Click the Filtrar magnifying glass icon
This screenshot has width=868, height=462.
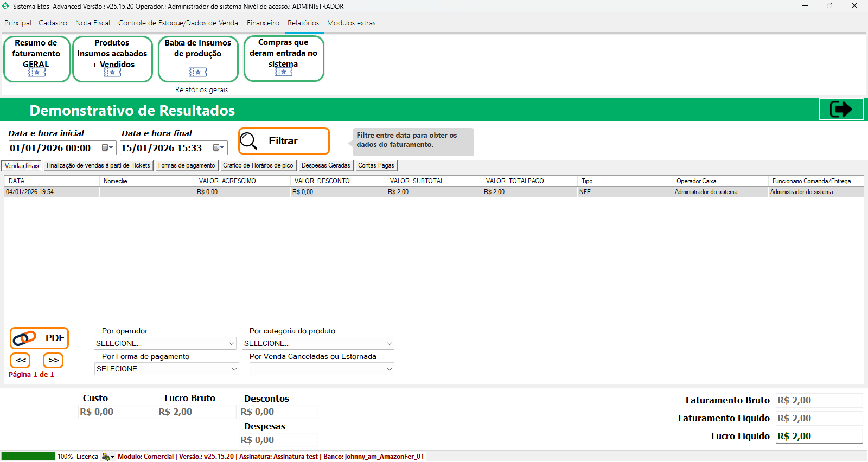248,141
